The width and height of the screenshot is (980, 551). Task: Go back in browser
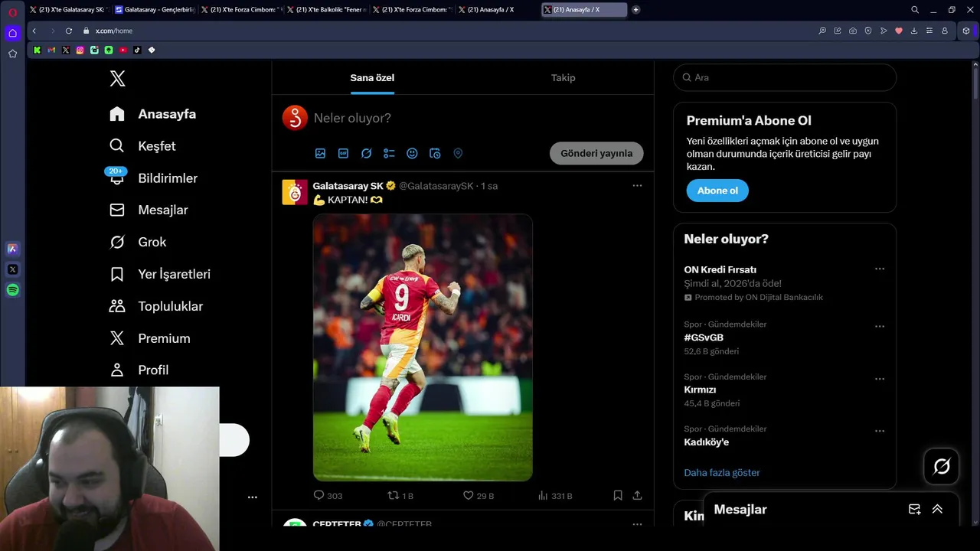(x=34, y=31)
